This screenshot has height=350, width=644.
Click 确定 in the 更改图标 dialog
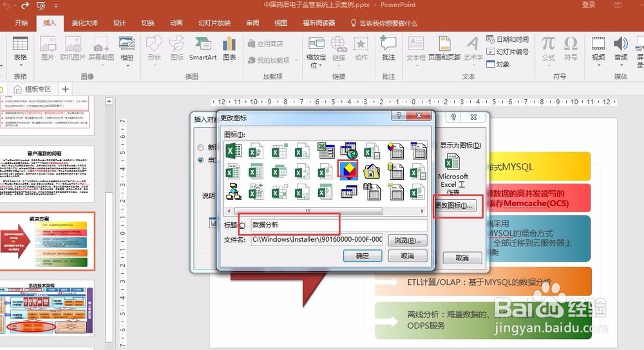tap(362, 256)
